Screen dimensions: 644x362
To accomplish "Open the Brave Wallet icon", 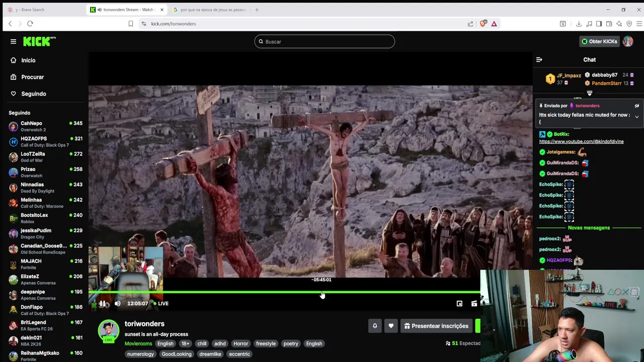I will [609, 24].
